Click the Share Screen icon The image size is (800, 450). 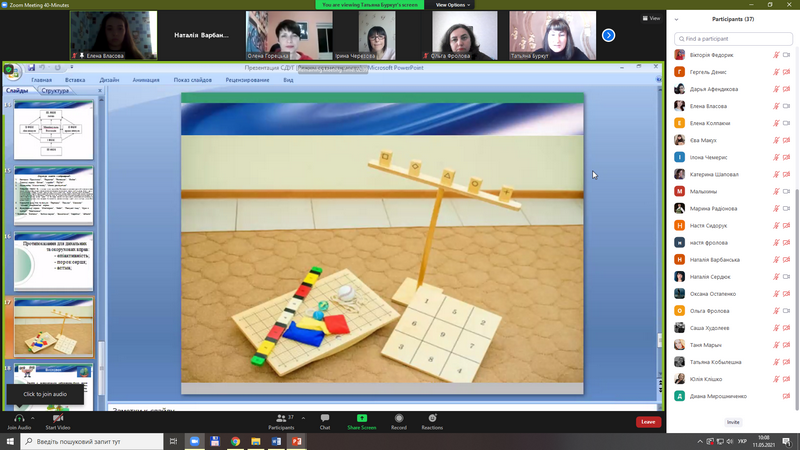point(362,418)
